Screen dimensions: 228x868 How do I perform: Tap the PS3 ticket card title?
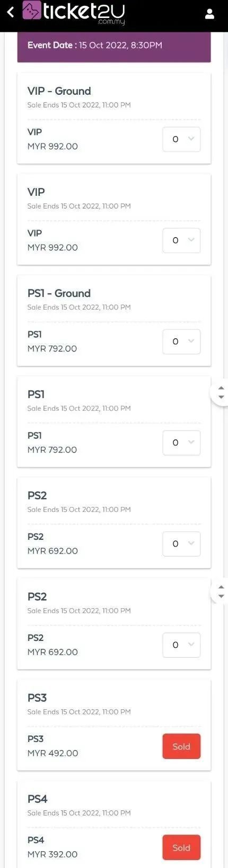37,698
